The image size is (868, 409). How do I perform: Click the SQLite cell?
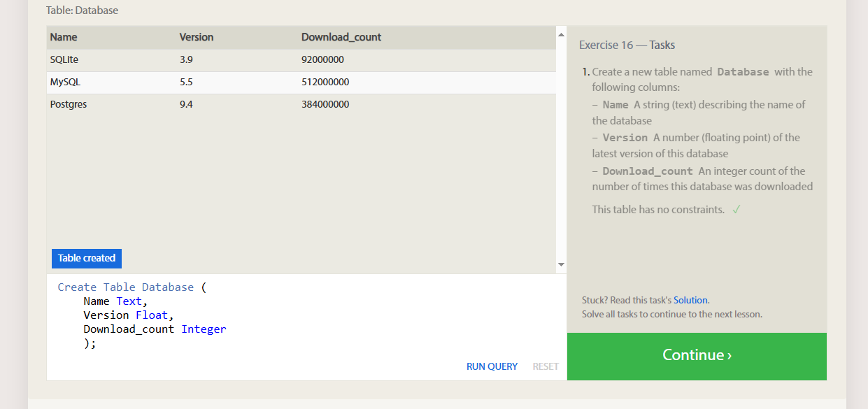click(x=64, y=59)
